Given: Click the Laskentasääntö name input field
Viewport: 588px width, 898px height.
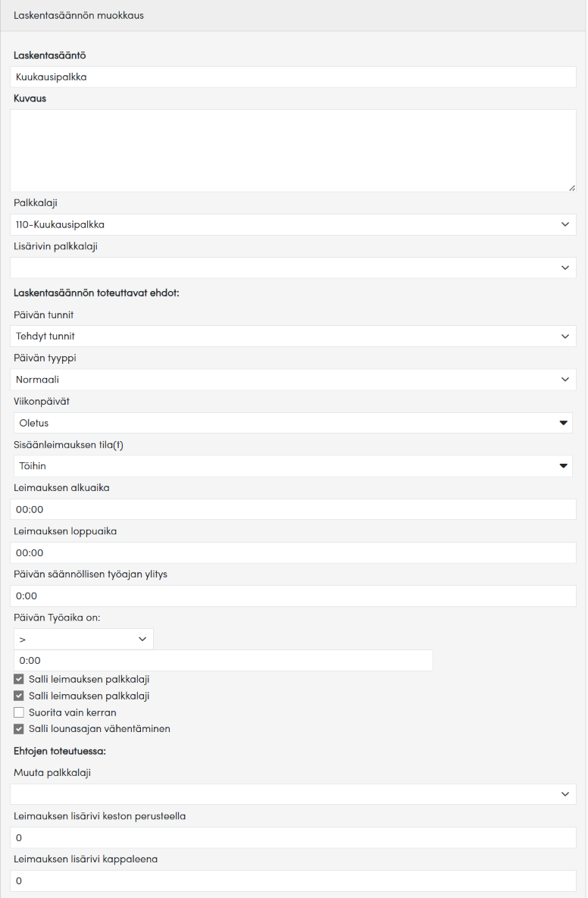Looking at the screenshot, I should click(293, 77).
